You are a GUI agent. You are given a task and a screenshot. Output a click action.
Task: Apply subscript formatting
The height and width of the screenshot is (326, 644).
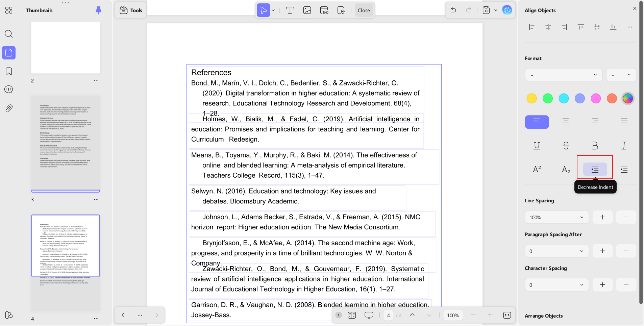[566, 169]
